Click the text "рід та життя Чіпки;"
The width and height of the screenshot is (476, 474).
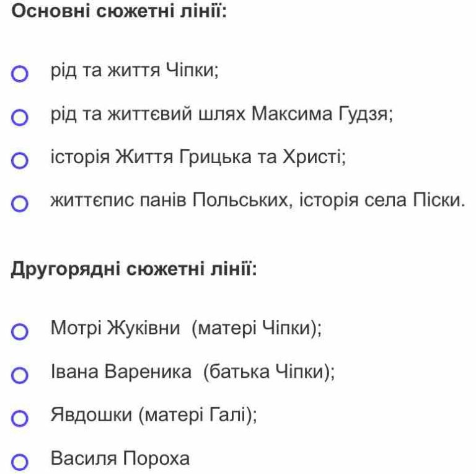(134, 71)
